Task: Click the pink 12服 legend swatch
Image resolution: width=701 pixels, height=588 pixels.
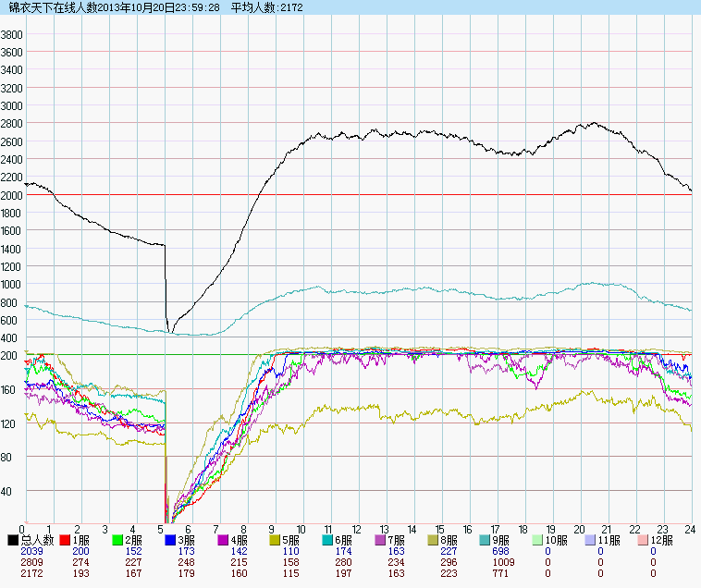Action: coord(644,540)
